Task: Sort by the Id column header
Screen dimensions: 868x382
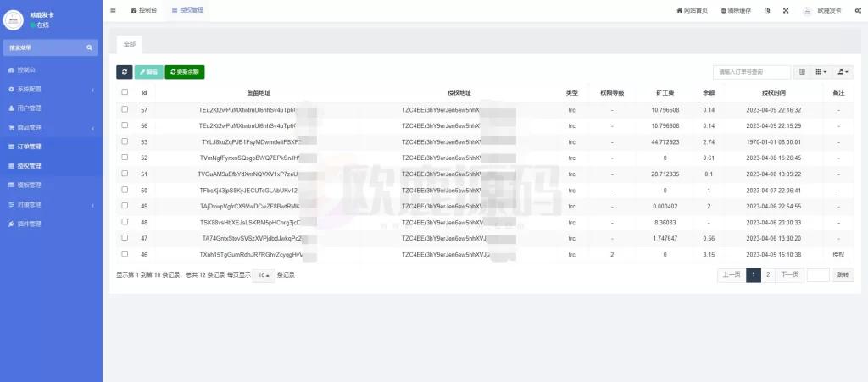Action: coord(144,93)
